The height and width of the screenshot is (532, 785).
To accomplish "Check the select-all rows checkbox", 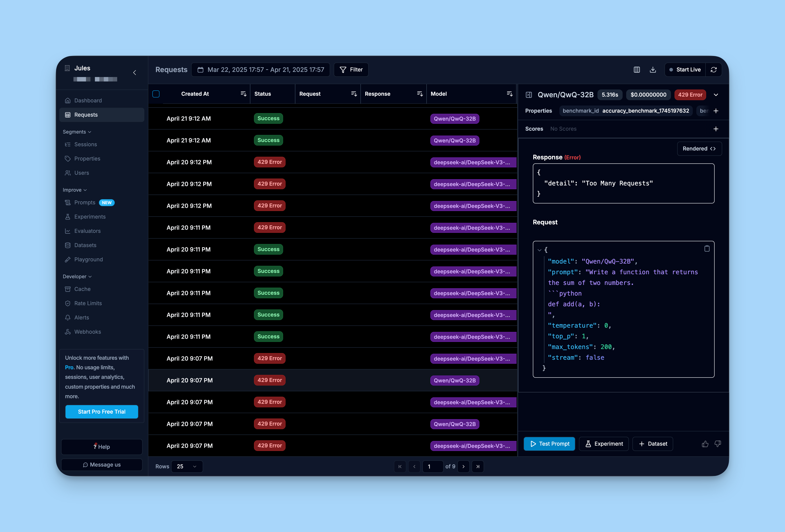I will coord(156,94).
